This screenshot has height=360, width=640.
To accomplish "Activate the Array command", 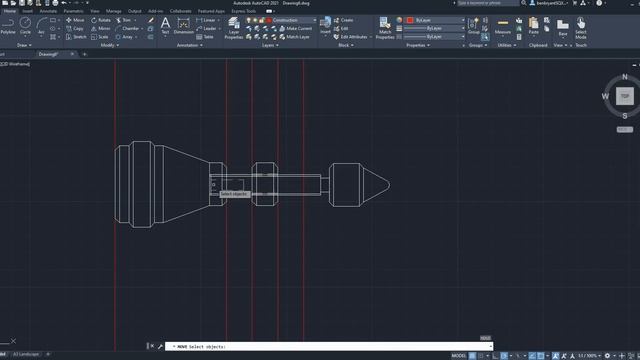I will click(x=124, y=37).
